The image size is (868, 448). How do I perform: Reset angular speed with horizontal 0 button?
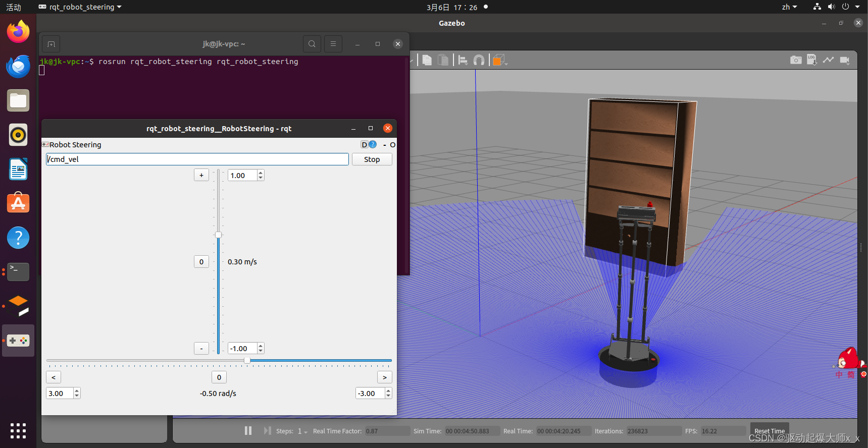(219, 377)
